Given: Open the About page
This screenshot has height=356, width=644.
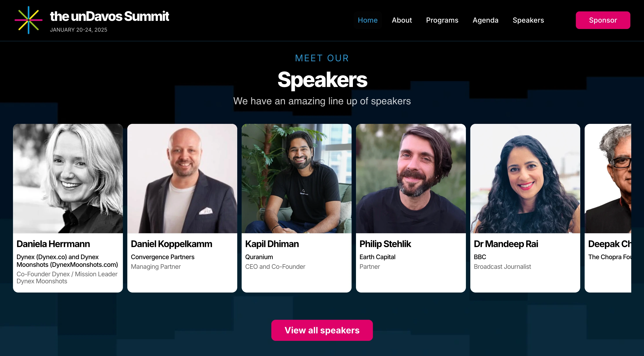Looking at the screenshot, I should point(401,20).
